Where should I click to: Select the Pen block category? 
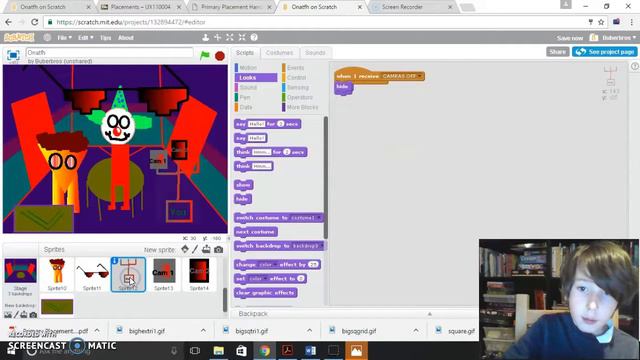(256, 97)
